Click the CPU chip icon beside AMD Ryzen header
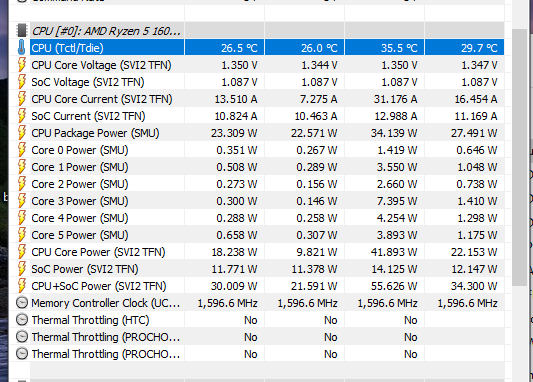The width and height of the screenshot is (533, 382). [x=21, y=30]
